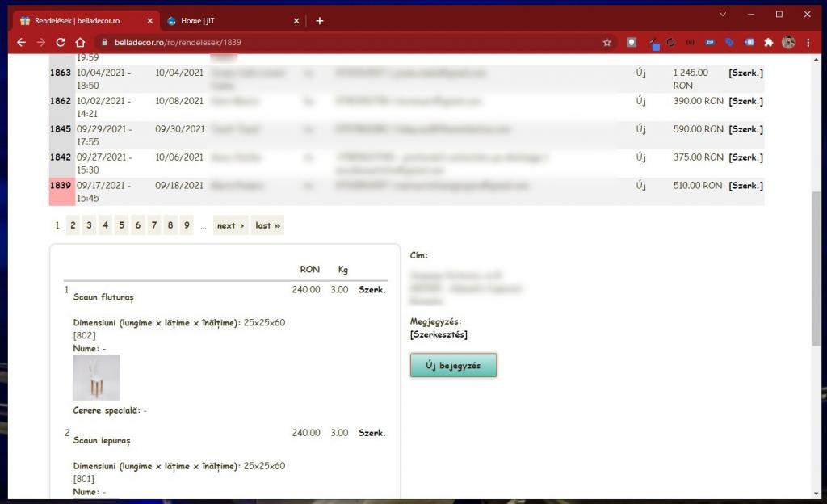The width and height of the screenshot is (827, 504).
Task: Select the Rendelések | belladecor.ro tab
Action: [81, 21]
